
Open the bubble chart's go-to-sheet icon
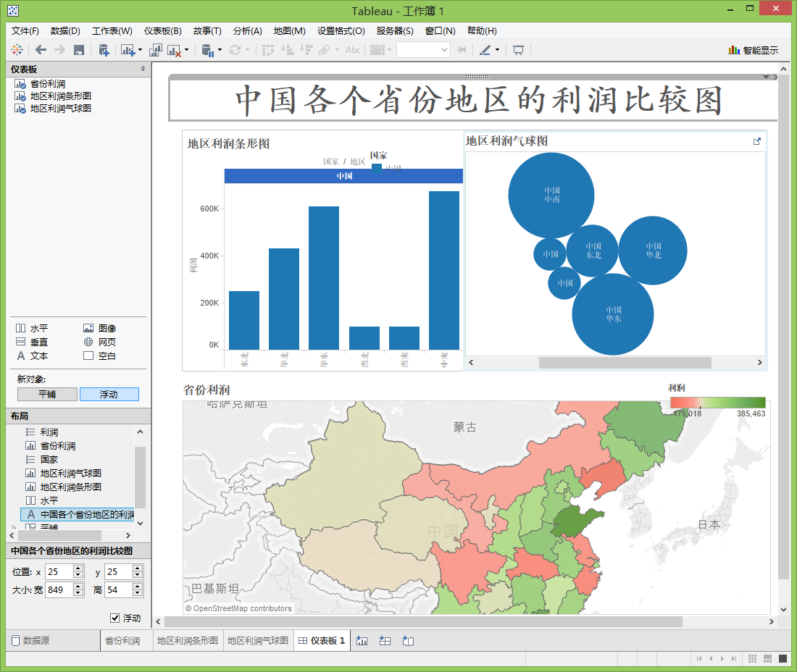(757, 141)
